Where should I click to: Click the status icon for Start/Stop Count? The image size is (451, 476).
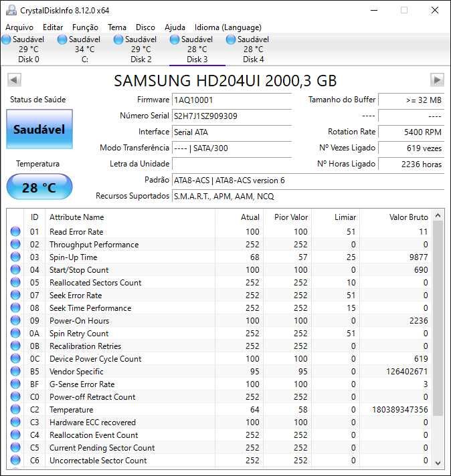pos(15,270)
